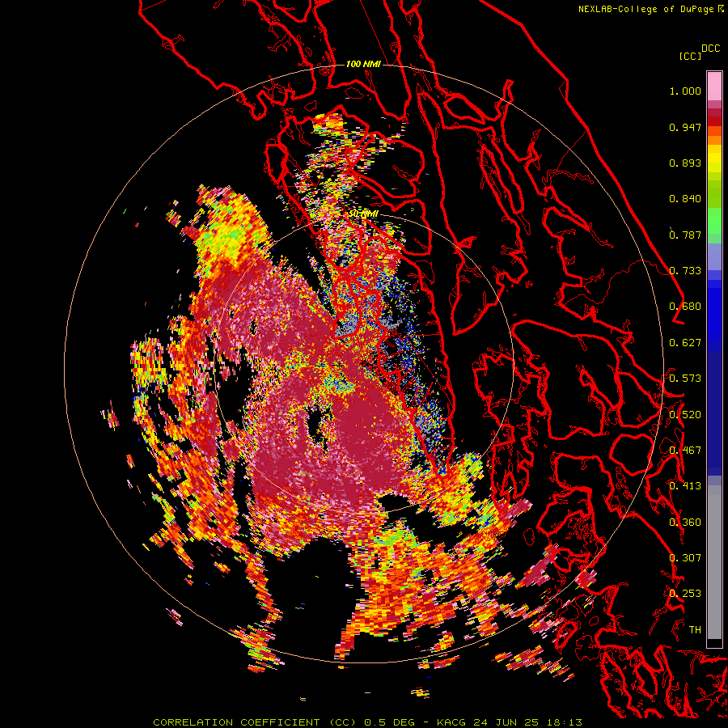Click the 0.787 scale value
Image resolution: width=728 pixels, height=728 pixels.
click(685, 235)
